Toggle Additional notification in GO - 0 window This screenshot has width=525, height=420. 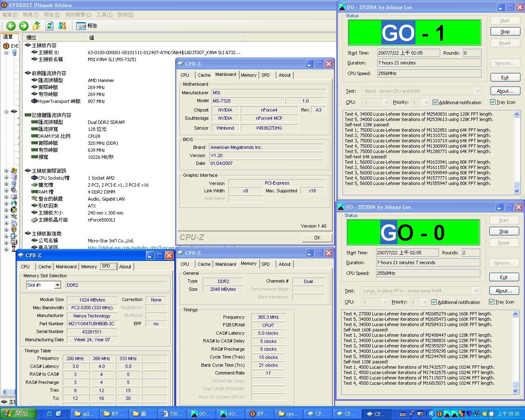click(x=434, y=302)
